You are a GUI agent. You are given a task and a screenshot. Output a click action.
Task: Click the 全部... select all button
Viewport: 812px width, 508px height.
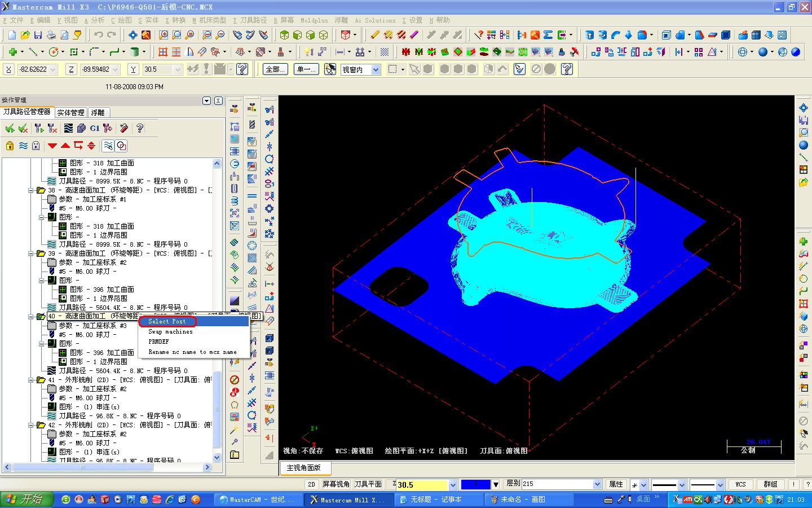point(275,69)
